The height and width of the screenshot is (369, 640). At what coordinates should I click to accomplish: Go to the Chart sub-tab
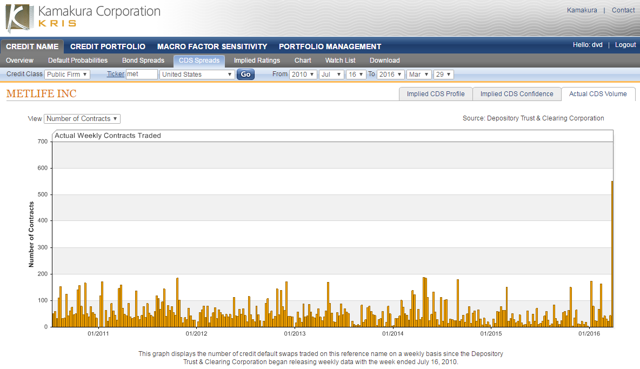(x=303, y=60)
